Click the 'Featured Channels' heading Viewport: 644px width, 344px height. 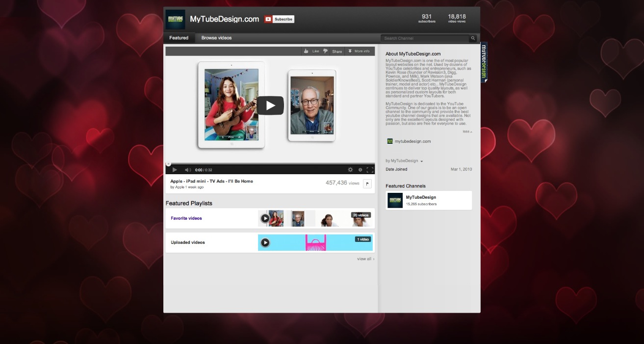(406, 186)
